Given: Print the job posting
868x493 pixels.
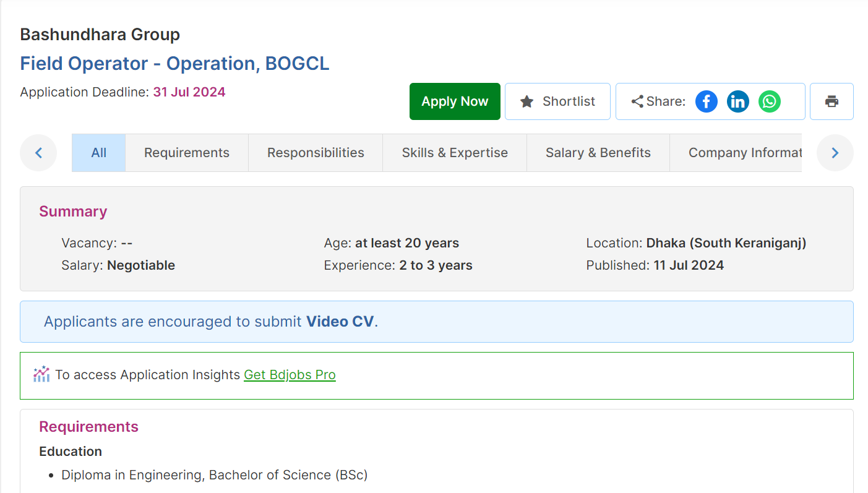Looking at the screenshot, I should pyautogui.click(x=831, y=101).
